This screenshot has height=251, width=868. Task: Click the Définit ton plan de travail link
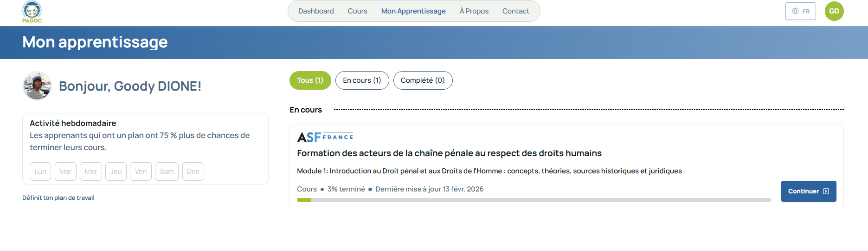(x=58, y=198)
